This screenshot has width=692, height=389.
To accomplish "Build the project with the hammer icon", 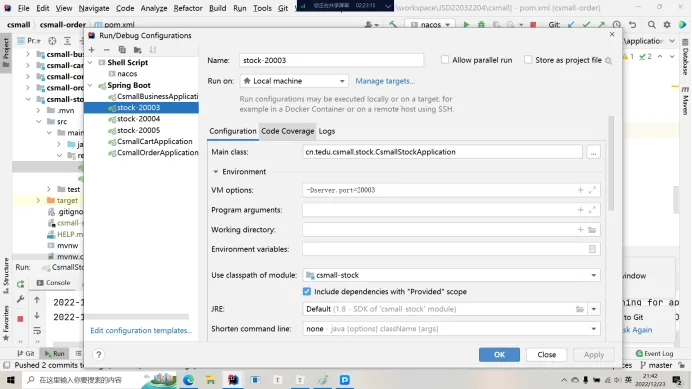I will pyautogui.click(x=393, y=25).
